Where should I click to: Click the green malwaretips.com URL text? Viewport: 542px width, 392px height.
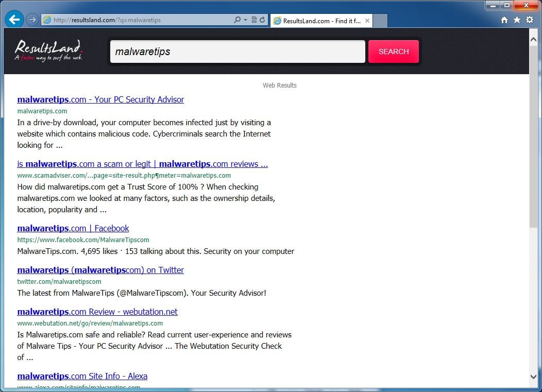click(42, 111)
